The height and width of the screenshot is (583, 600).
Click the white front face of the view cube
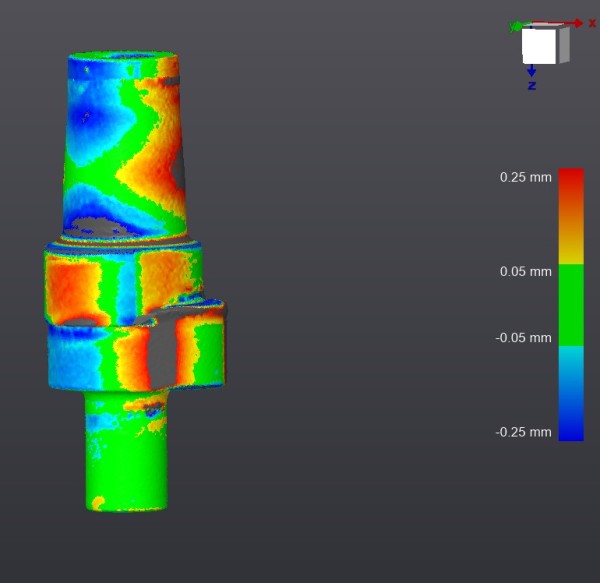click(538, 46)
